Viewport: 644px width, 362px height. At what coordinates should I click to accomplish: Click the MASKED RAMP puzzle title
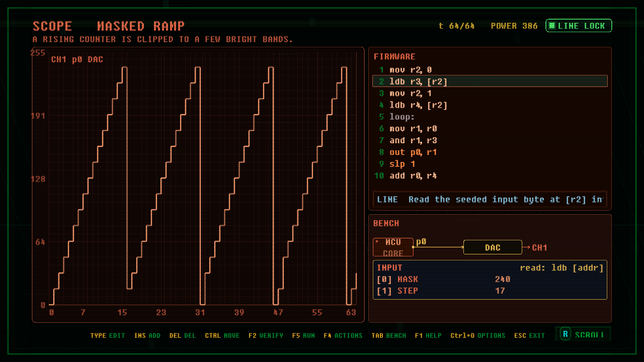[x=141, y=26]
